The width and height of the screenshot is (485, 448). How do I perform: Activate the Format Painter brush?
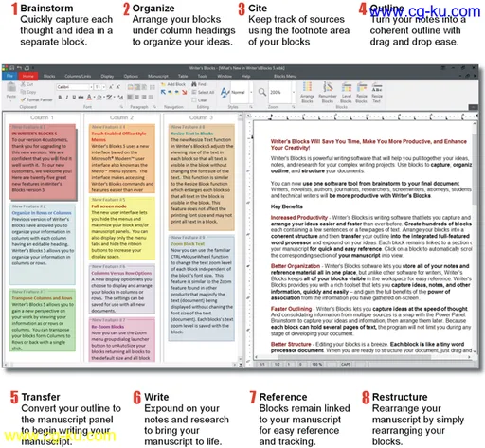coord(23,99)
